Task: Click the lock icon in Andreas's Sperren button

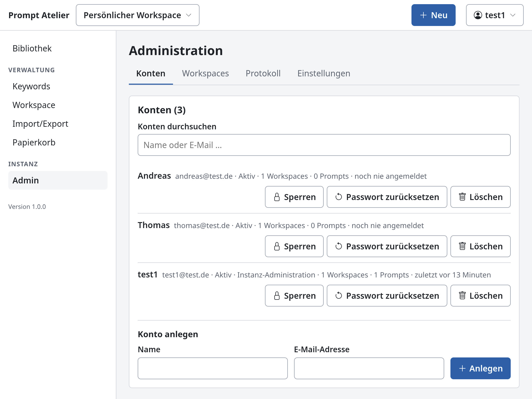Action: click(x=277, y=197)
